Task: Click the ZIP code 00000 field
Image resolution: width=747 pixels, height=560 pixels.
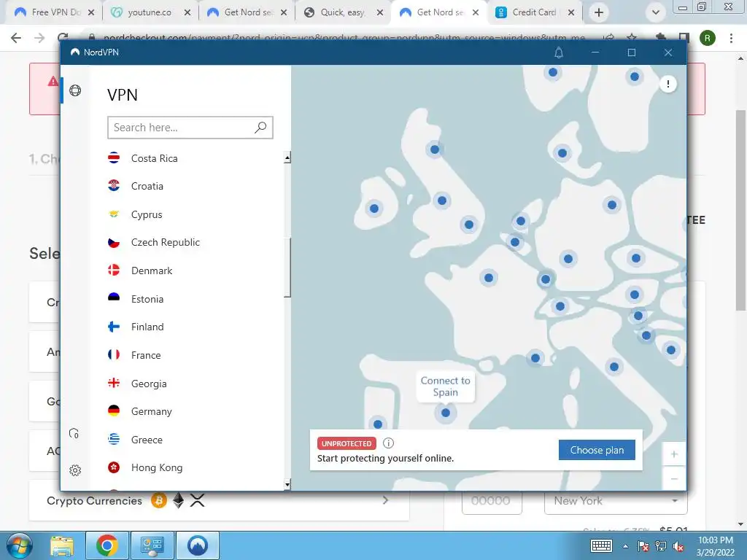Action: click(x=492, y=501)
